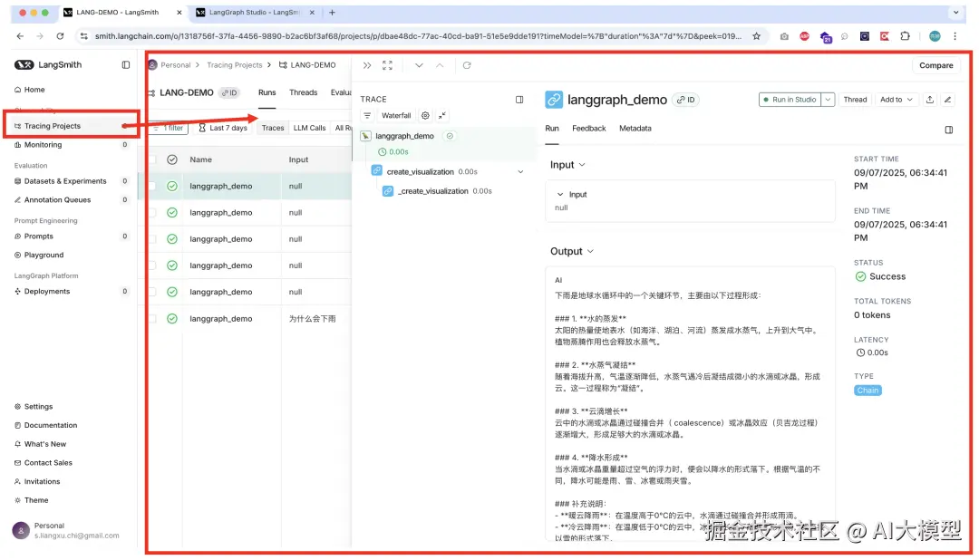Open Settings in the sidebar
The image size is (979, 560).
click(37, 407)
